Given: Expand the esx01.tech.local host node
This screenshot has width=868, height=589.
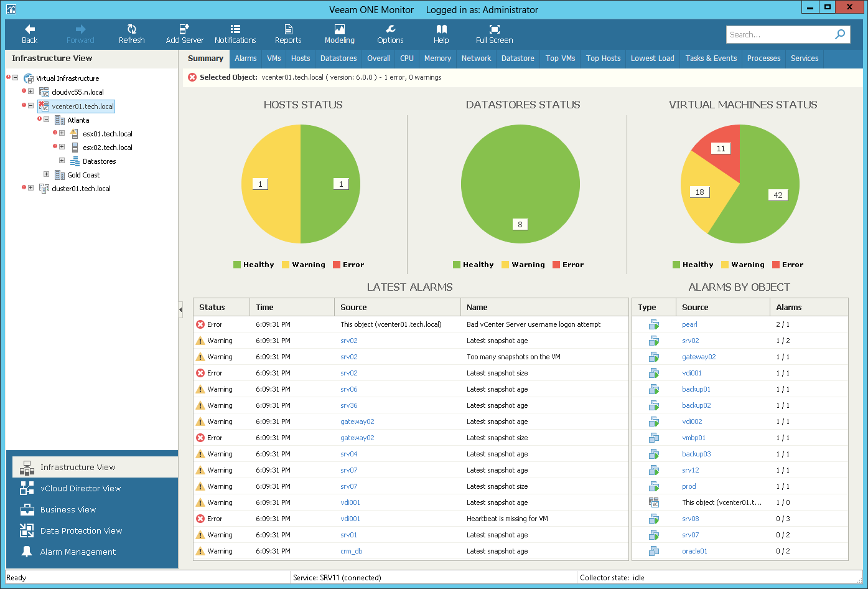Looking at the screenshot, I should 62,133.
